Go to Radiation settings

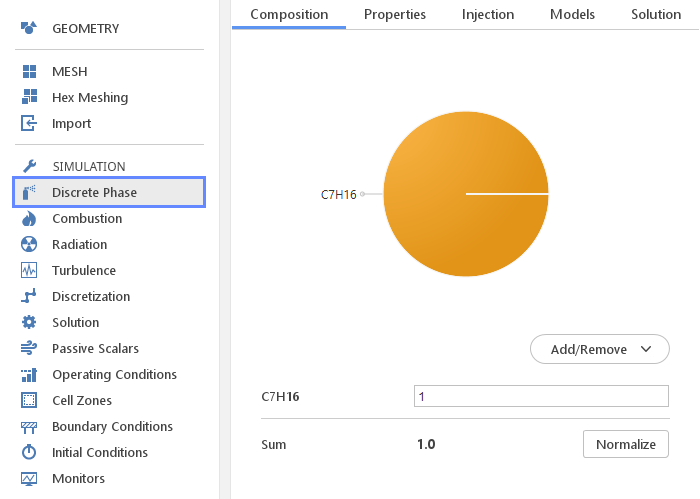(79, 244)
